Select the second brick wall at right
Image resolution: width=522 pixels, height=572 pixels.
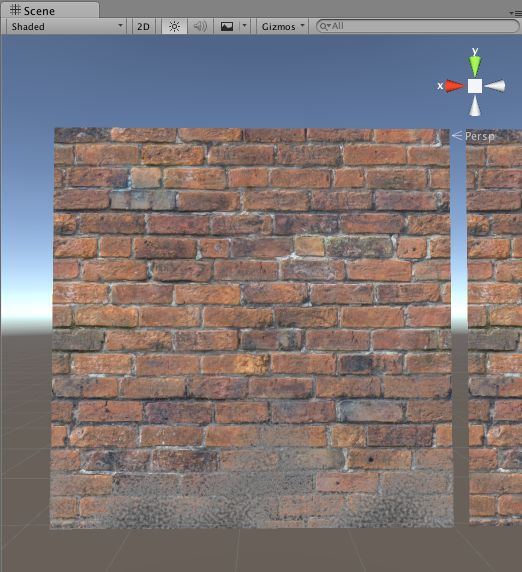(494, 328)
